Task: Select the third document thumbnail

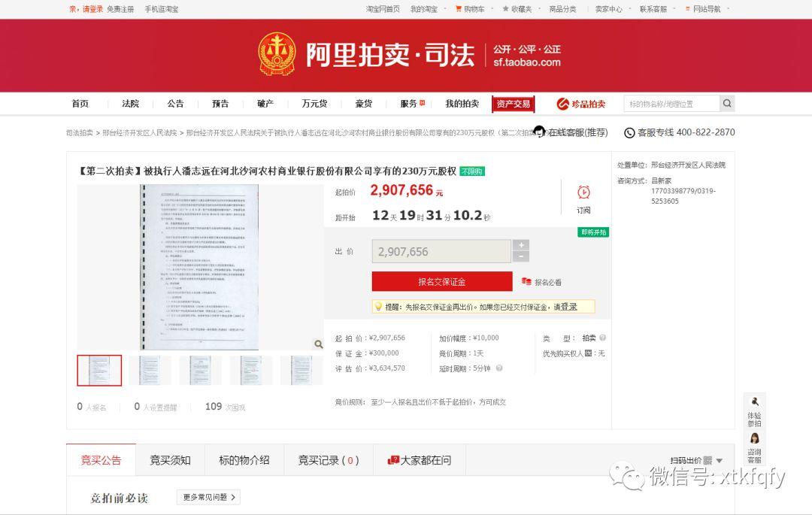Action: pos(201,370)
